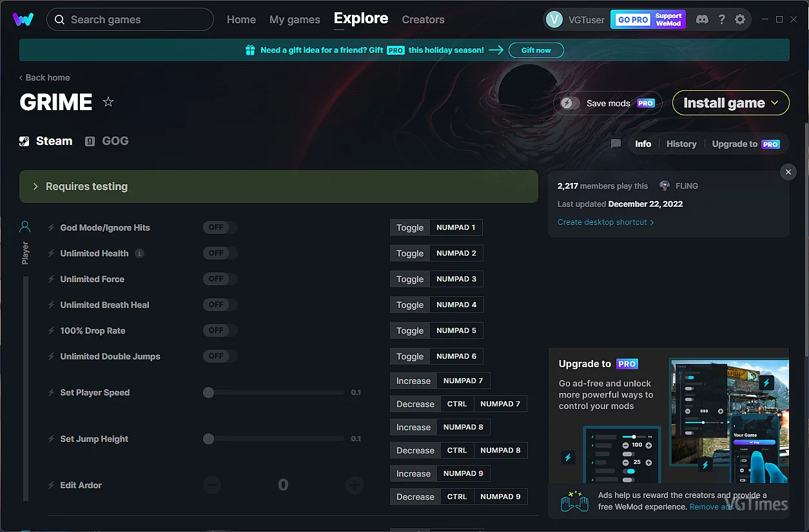Screen dimensions: 809x532
Task: Click the lightning icon beside Unlimited Force
Action: coord(52,279)
